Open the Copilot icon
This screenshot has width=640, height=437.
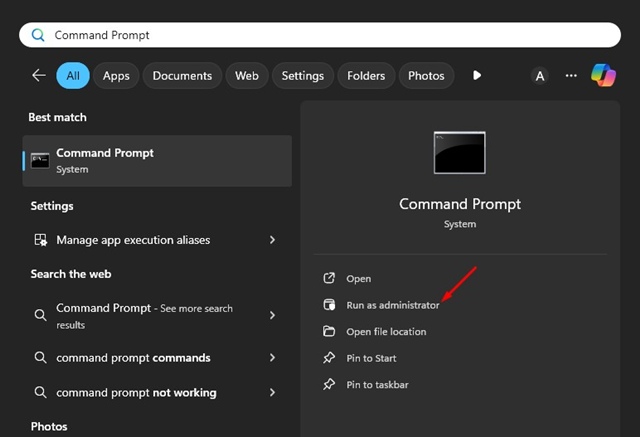pos(603,75)
